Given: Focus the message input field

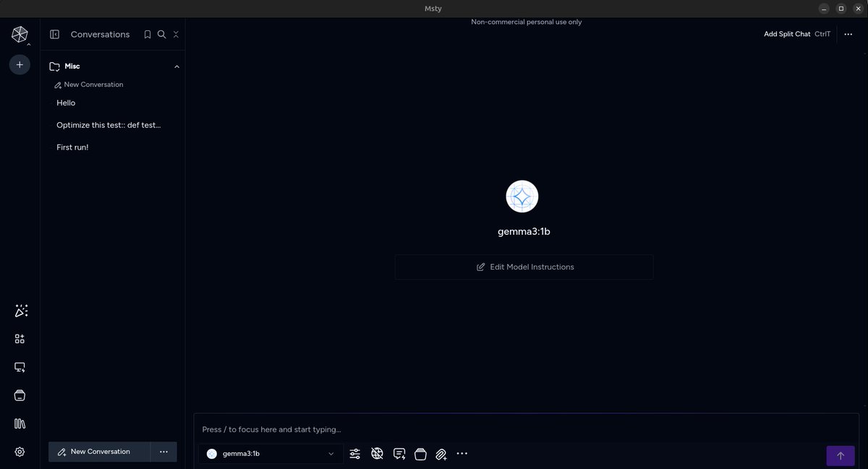Looking at the screenshot, I should [x=527, y=429].
